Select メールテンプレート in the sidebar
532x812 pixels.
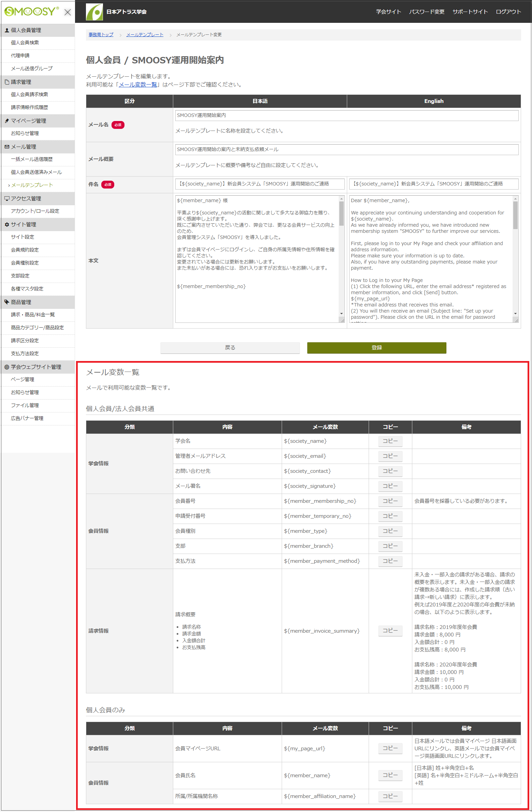32,185
